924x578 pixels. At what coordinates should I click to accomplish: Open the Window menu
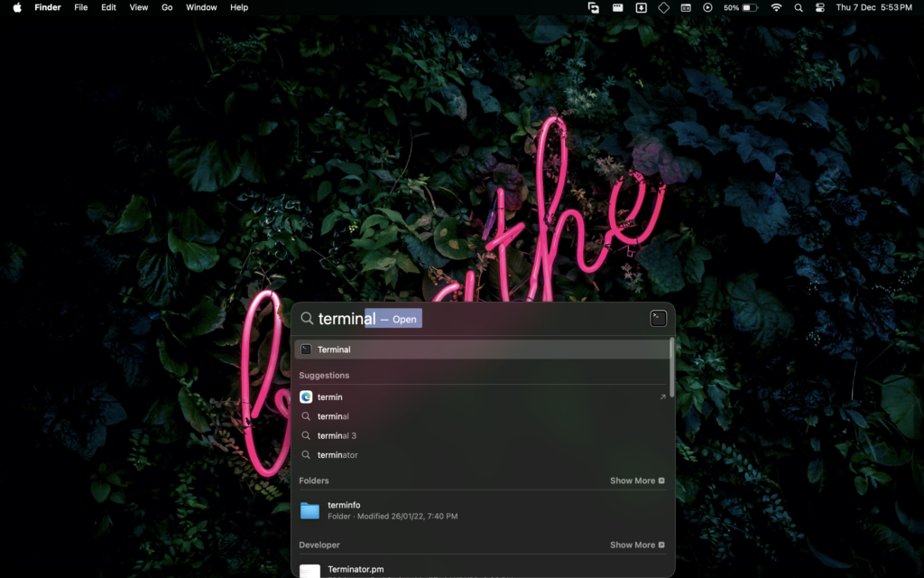(201, 7)
